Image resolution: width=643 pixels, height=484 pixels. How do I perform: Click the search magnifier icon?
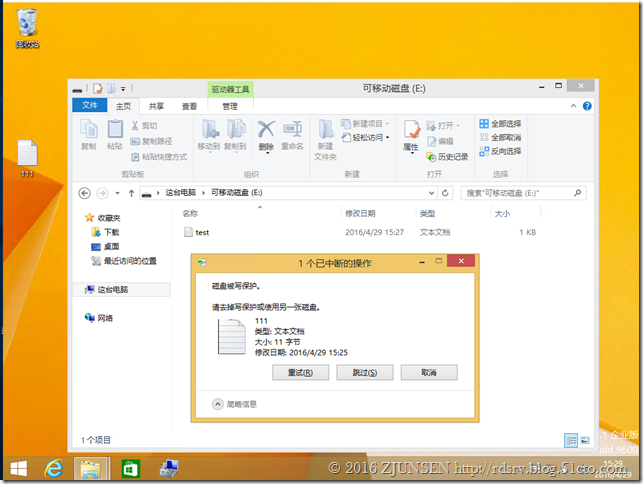click(x=577, y=193)
